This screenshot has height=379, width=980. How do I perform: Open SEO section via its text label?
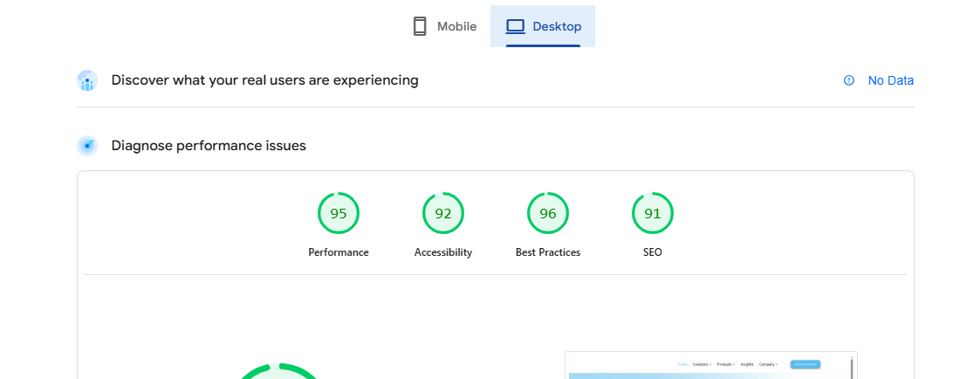click(653, 252)
